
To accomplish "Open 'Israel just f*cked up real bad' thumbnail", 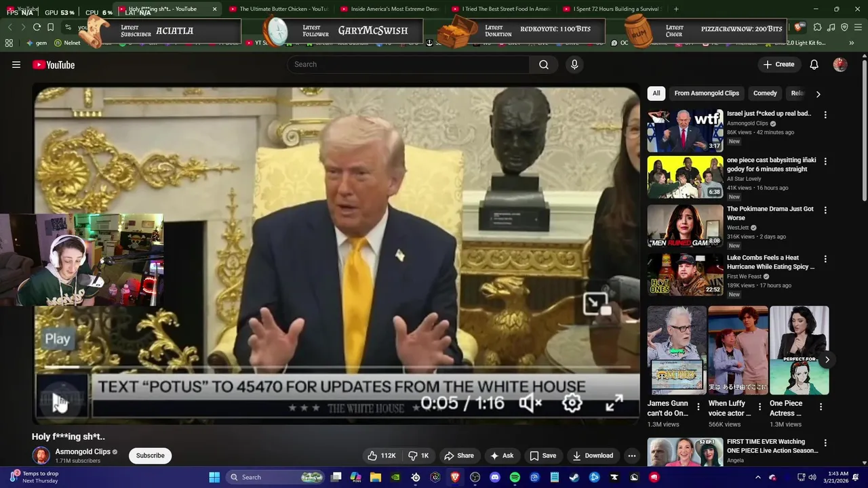I will pos(685,131).
